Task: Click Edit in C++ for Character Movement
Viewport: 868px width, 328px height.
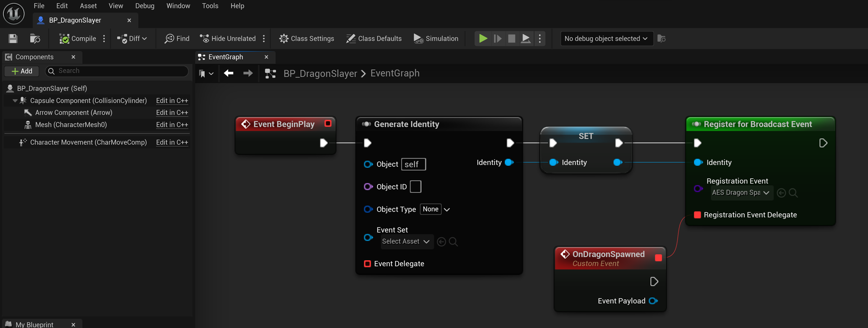Action: tap(172, 142)
